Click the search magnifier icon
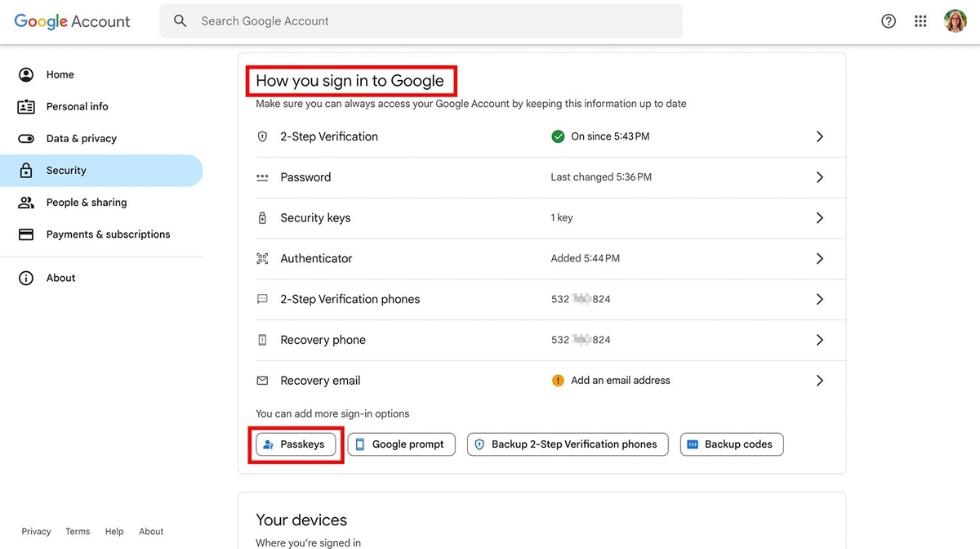 [x=180, y=21]
